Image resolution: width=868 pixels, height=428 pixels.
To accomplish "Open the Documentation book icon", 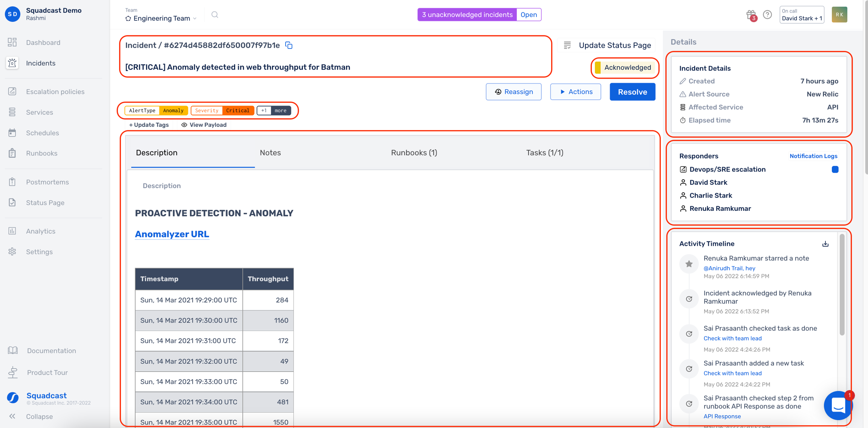I will [x=13, y=350].
